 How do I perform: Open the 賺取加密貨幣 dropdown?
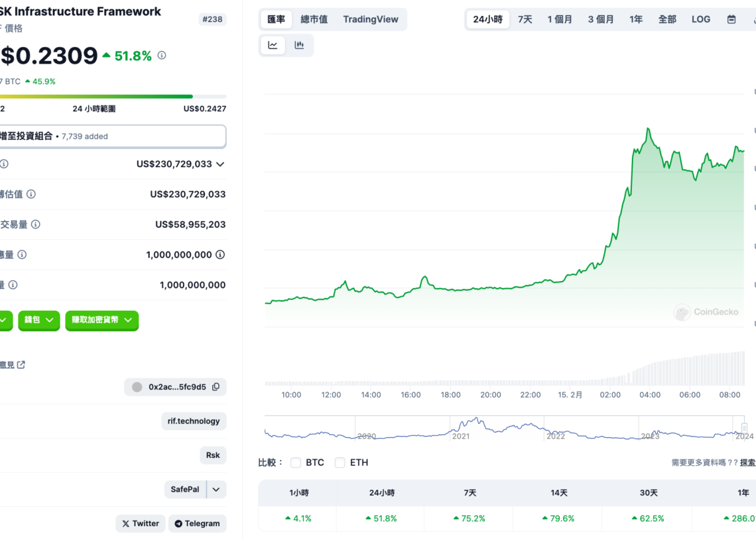[x=101, y=320]
